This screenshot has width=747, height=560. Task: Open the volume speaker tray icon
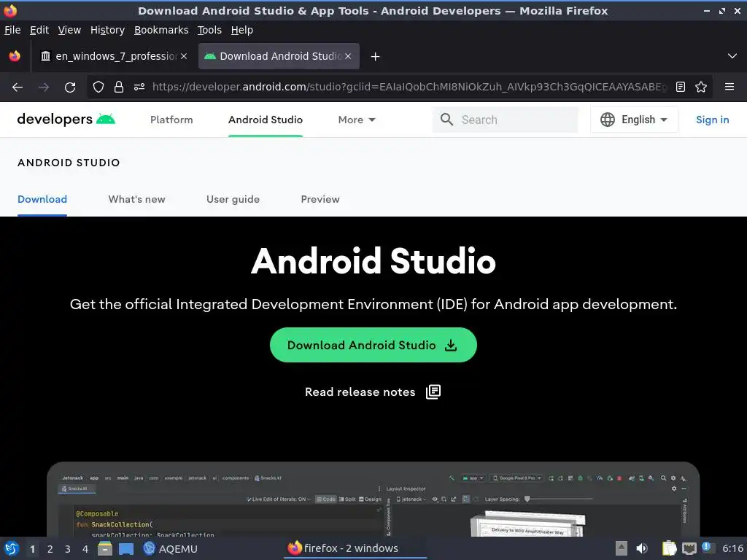coord(642,548)
